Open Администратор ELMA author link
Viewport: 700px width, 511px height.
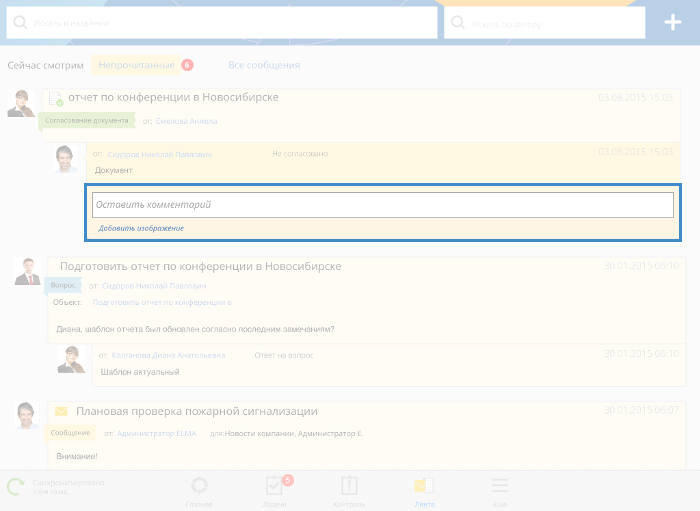click(156, 433)
